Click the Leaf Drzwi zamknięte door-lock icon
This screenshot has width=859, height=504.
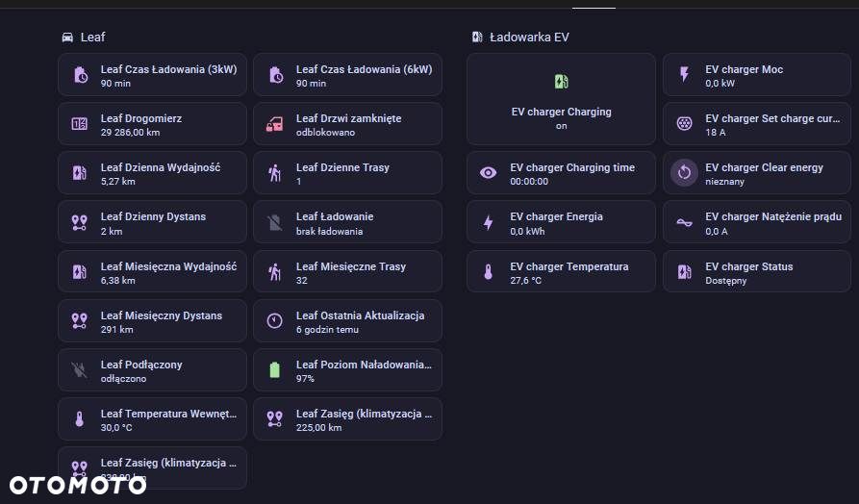coord(274,124)
